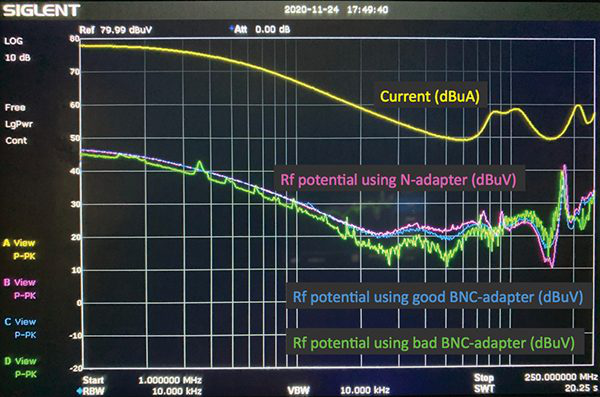Screen dimensions: 600x397
Task: Click the SIGLENT logo
Action: [41, 10]
